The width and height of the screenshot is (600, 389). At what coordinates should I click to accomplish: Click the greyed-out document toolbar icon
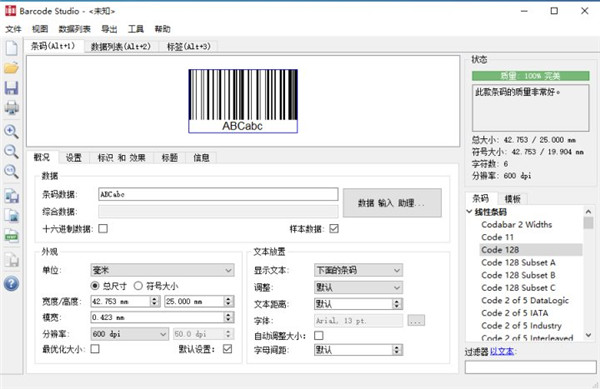[x=11, y=260]
